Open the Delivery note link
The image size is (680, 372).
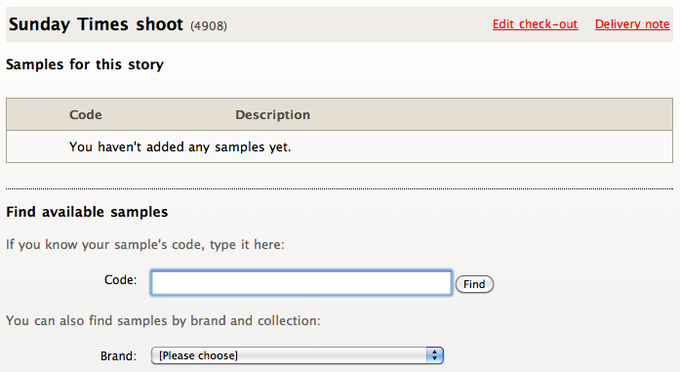point(632,24)
